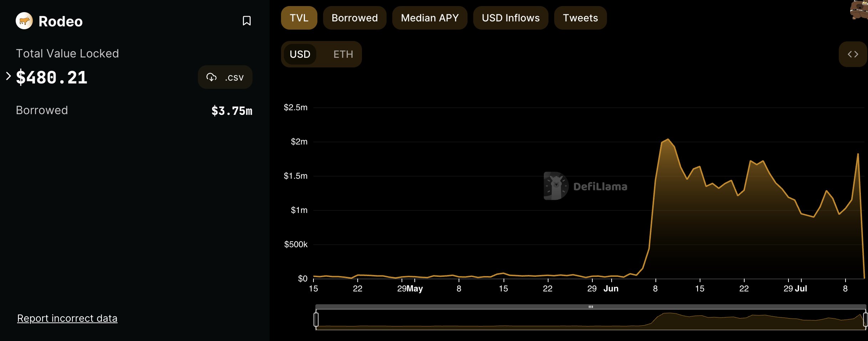Click the Rodeo protocol logo icon
Image resolution: width=868 pixels, height=341 pixels.
24,21
